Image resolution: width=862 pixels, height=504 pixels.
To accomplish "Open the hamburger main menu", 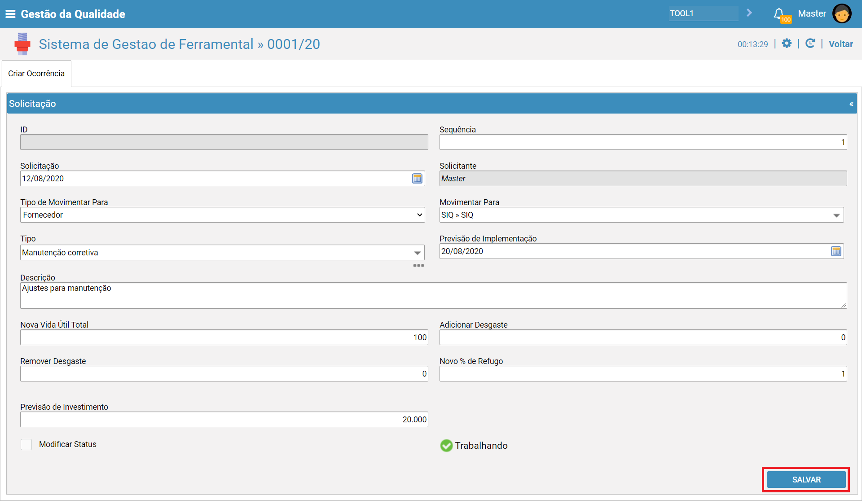I will click(10, 14).
